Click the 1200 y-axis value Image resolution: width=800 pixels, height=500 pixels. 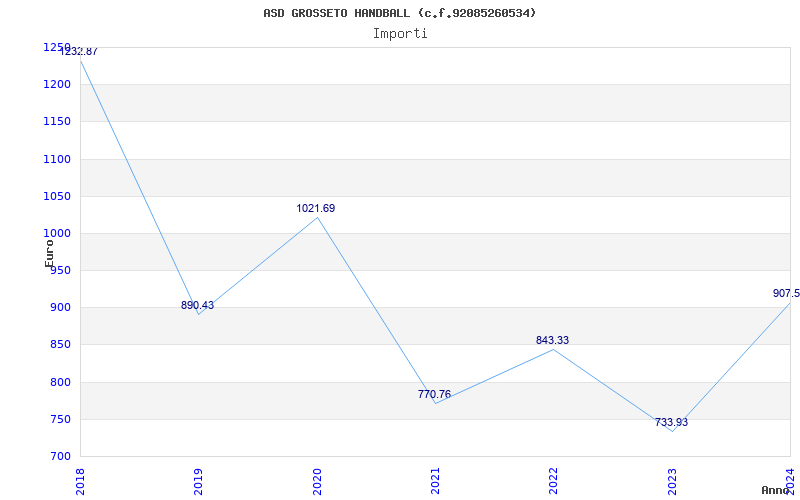click(x=57, y=84)
